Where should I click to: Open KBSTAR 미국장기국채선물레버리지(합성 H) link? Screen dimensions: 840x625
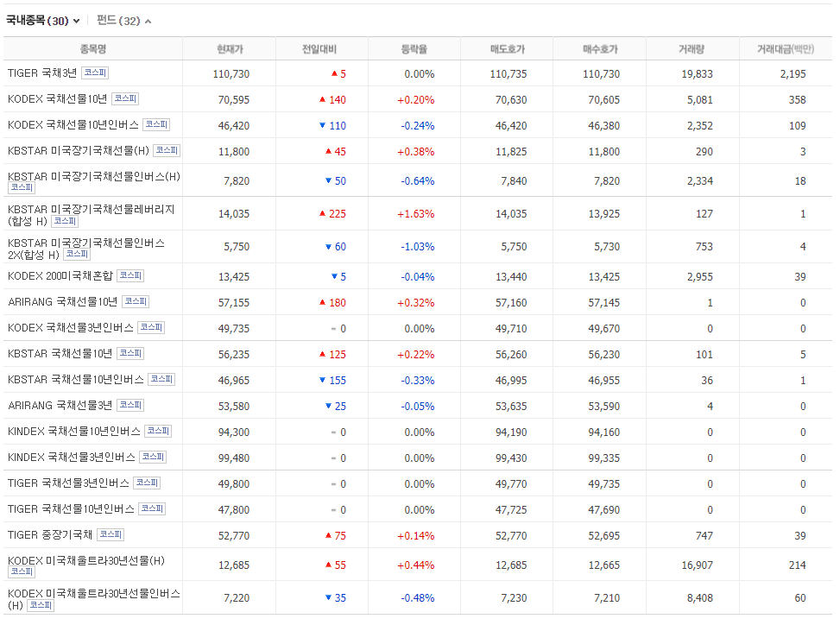[91, 215]
